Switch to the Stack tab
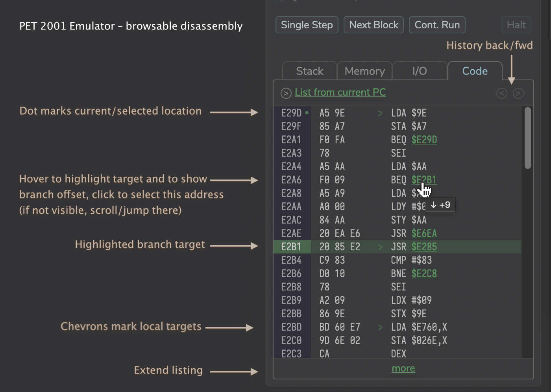This screenshot has width=551, height=392. click(310, 71)
